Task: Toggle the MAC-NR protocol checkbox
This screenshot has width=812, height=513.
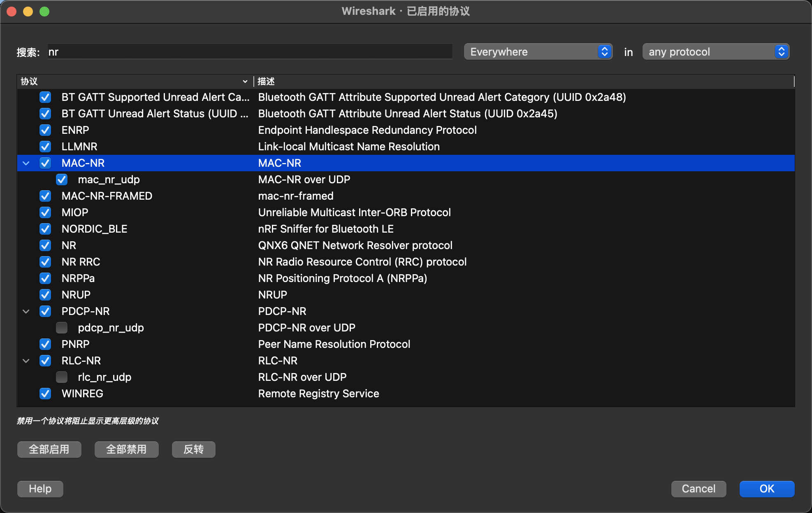Action: (45, 163)
